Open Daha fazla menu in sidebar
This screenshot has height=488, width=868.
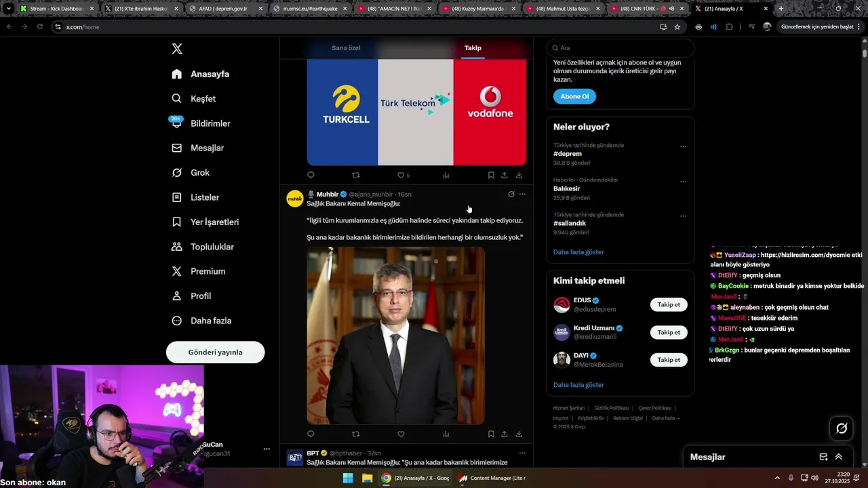(202, 321)
